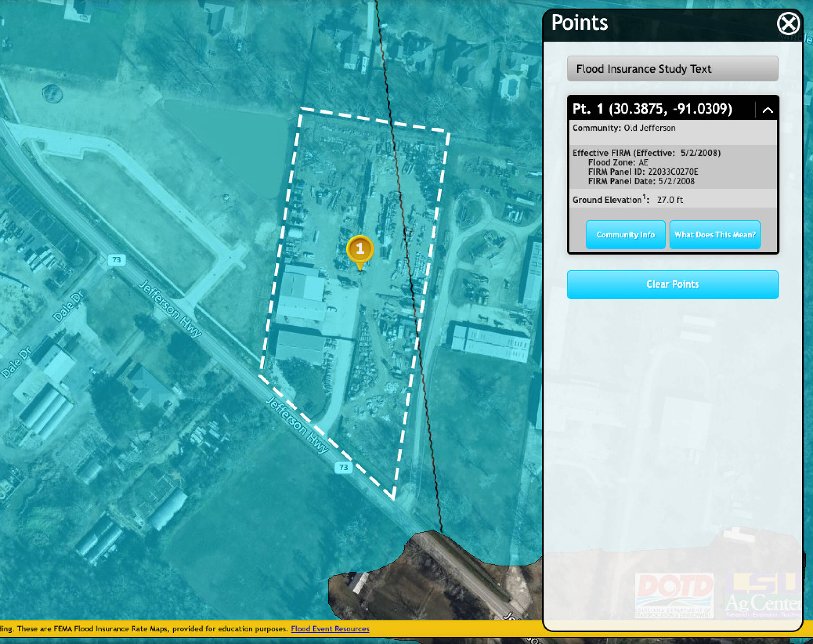Click the What Does This Mean? button
Image resolution: width=813 pixels, height=644 pixels.
(x=715, y=234)
